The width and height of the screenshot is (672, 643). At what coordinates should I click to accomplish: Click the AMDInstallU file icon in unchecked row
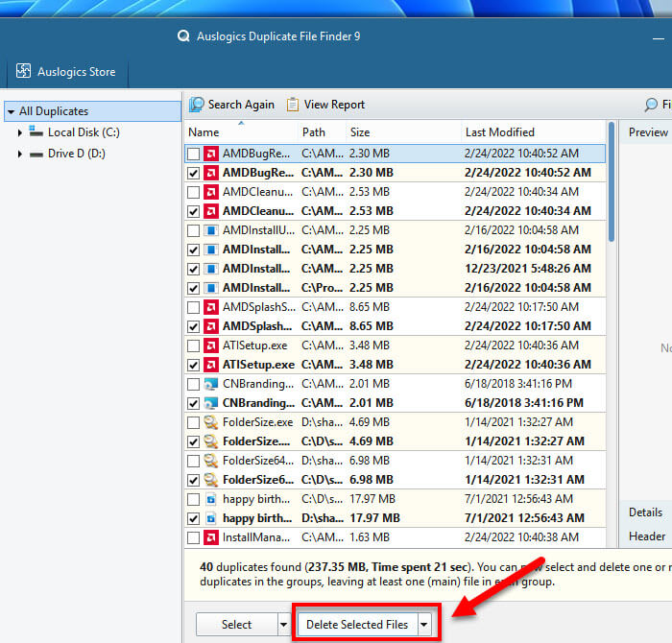[210, 230]
